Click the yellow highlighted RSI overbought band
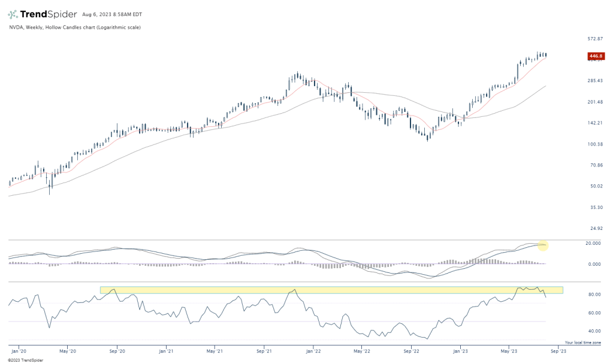Image resolution: width=613 pixels, height=364 pixels. point(331,290)
